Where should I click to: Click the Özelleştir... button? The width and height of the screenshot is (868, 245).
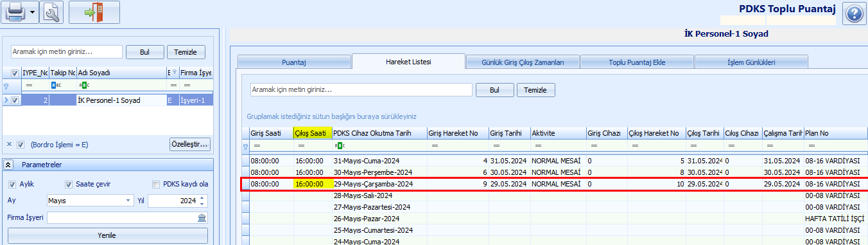[x=190, y=144]
